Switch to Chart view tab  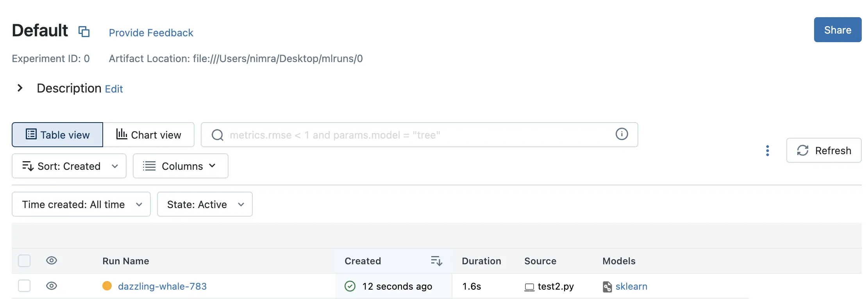tap(148, 135)
